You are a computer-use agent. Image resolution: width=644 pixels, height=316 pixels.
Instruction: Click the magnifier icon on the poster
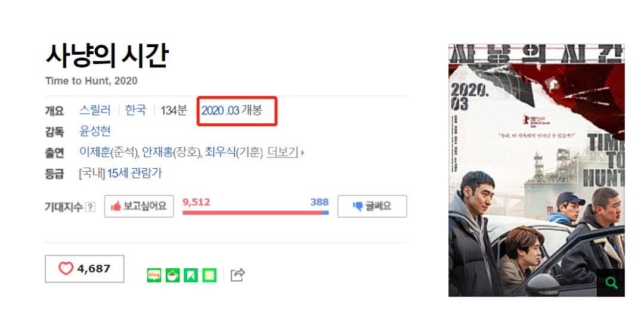tap(611, 283)
